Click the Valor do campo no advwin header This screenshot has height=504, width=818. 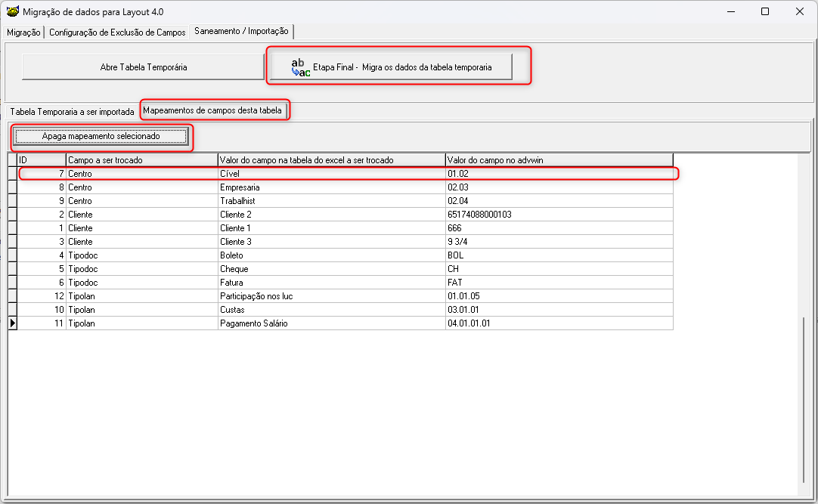pos(559,160)
